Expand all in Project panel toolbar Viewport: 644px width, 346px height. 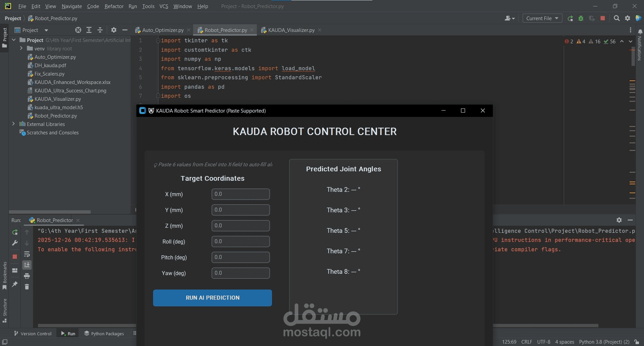click(89, 30)
